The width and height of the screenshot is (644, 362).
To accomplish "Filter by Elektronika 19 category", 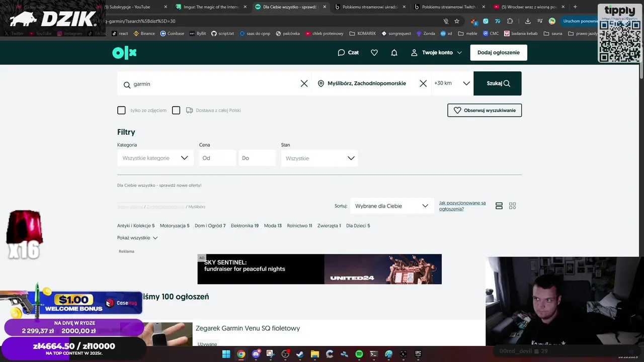I will [245, 226].
